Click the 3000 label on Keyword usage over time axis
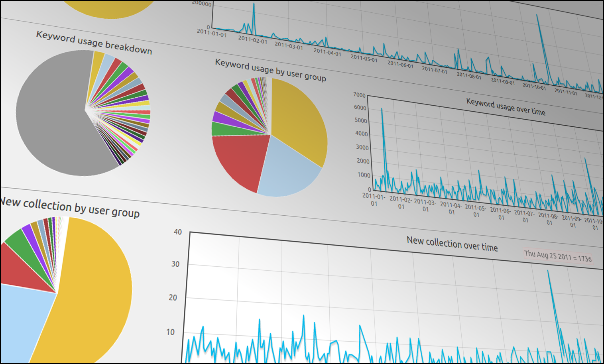The image size is (604, 364). tap(362, 148)
